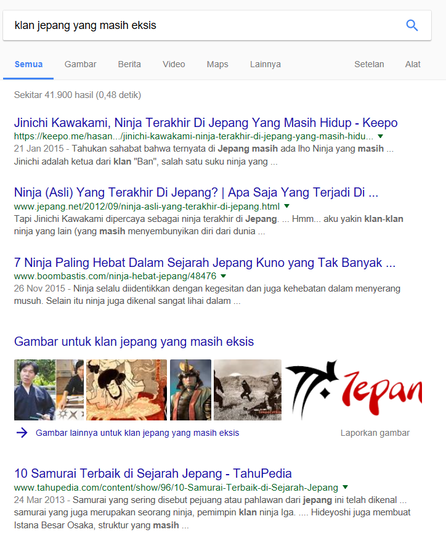This screenshot has width=446, height=540.
Task: Click the blue search magnifier icon
Action: point(412,25)
